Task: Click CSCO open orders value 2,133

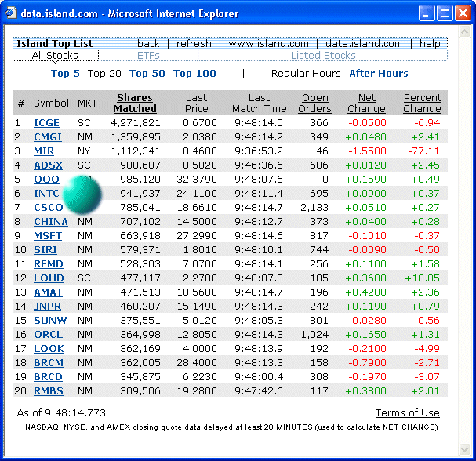Action: tap(314, 207)
